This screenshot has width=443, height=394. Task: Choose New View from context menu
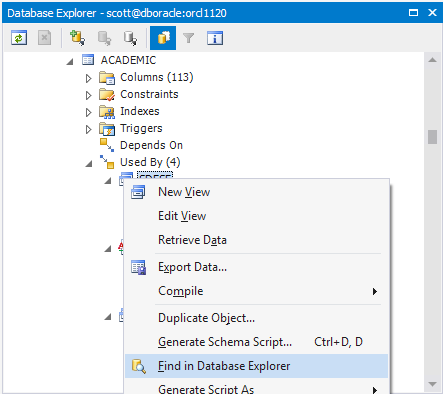pyautogui.click(x=256, y=192)
